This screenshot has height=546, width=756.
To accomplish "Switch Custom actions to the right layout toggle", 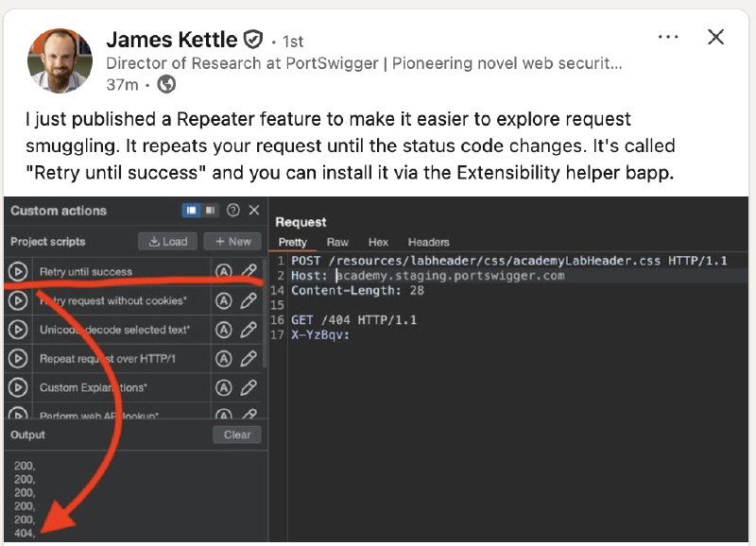I will [211, 211].
